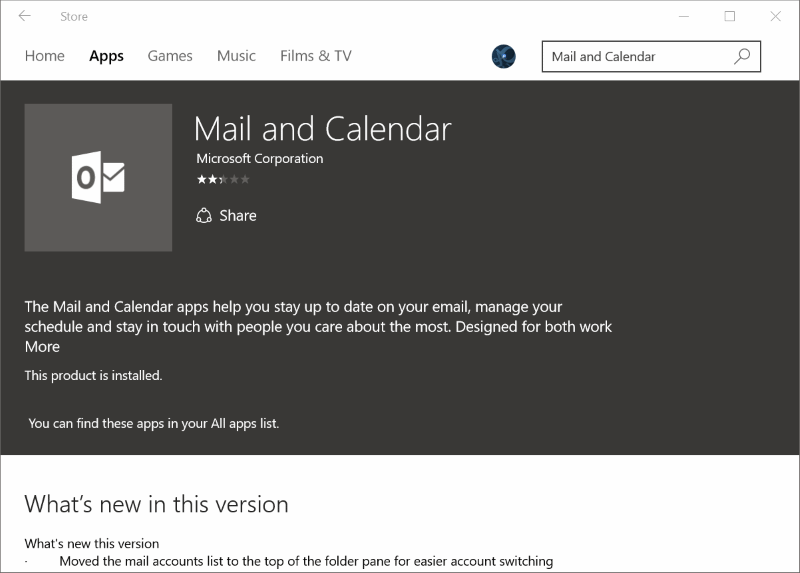Maximize the Store window
Viewport: 800px width, 573px height.
coord(730,16)
